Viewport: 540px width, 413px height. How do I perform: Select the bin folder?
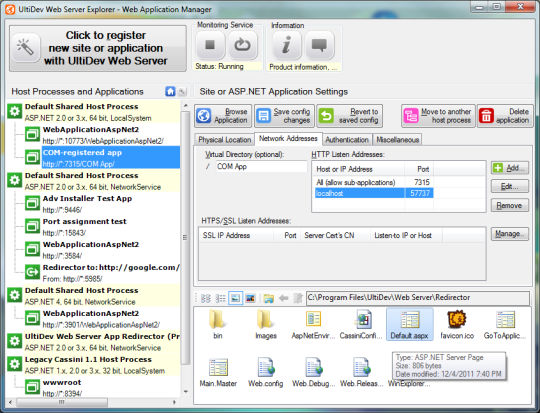pyautogui.click(x=218, y=324)
